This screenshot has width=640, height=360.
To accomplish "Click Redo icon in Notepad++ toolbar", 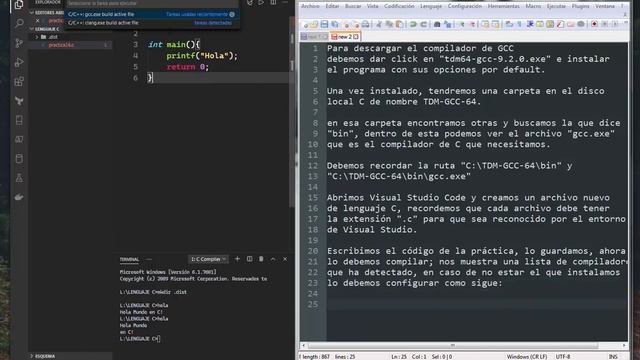I will pyautogui.click(x=424, y=24).
